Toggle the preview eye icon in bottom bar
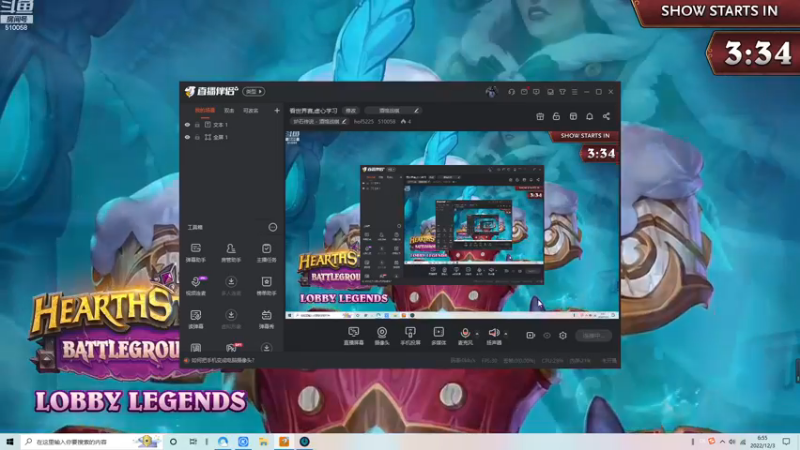Viewport: 800px width, 450px height. 546,335
